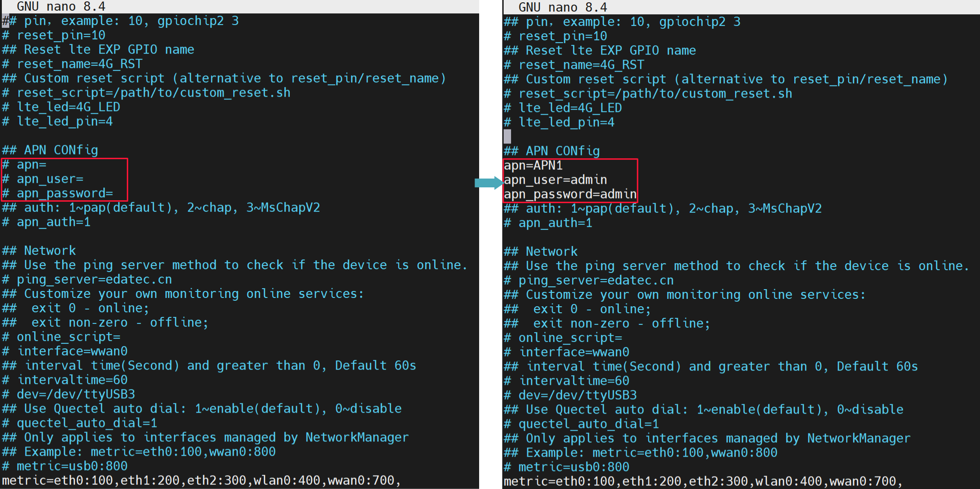This screenshot has width=980, height=489.
Task: Click '# quectel_auto_dial=1' in the right editor
Action: (x=581, y=424)
